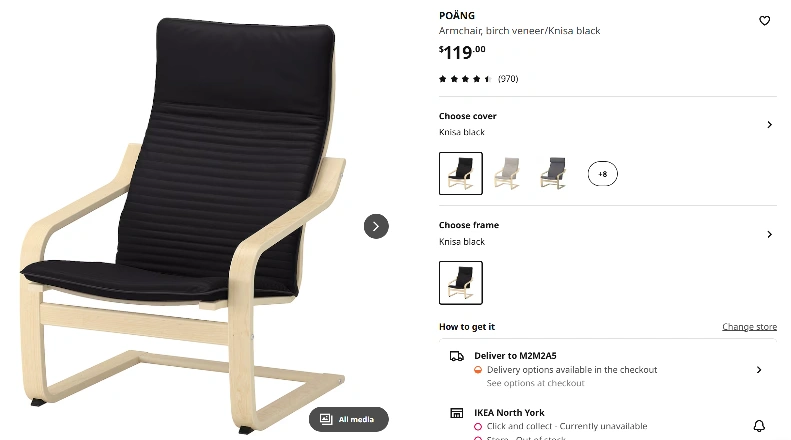Select the light beige cover swatch
Viewport: 791px width, 440px height.
click(507, 174)
